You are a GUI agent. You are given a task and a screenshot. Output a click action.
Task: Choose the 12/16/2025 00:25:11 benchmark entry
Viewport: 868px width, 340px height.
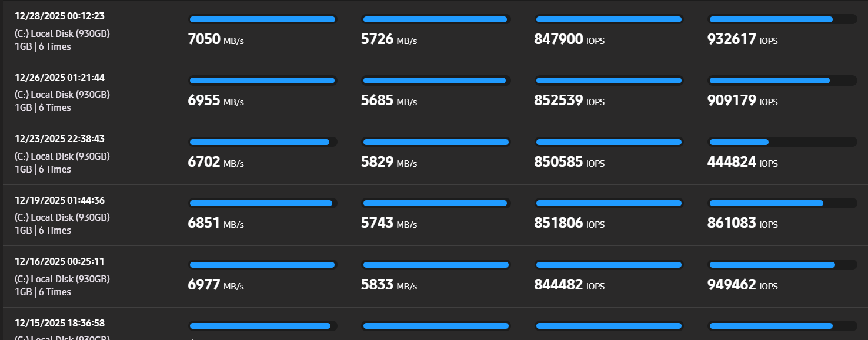tap(435, 277)
